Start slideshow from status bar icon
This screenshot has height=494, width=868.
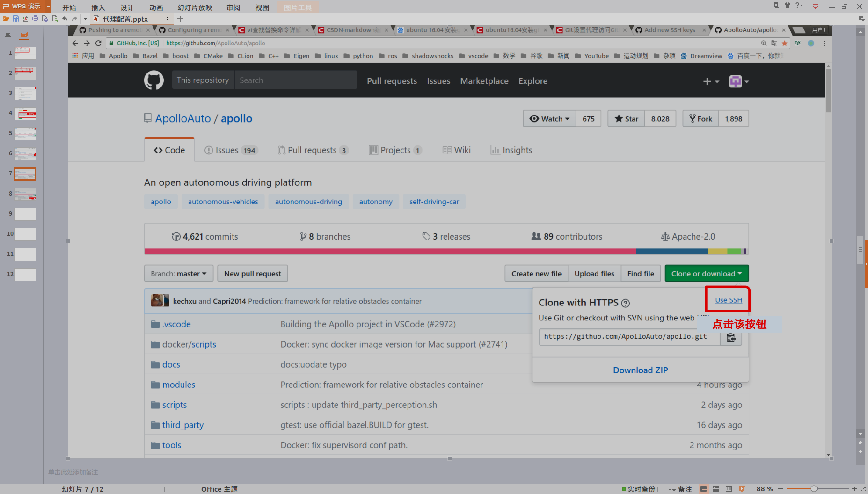[742, 489]
